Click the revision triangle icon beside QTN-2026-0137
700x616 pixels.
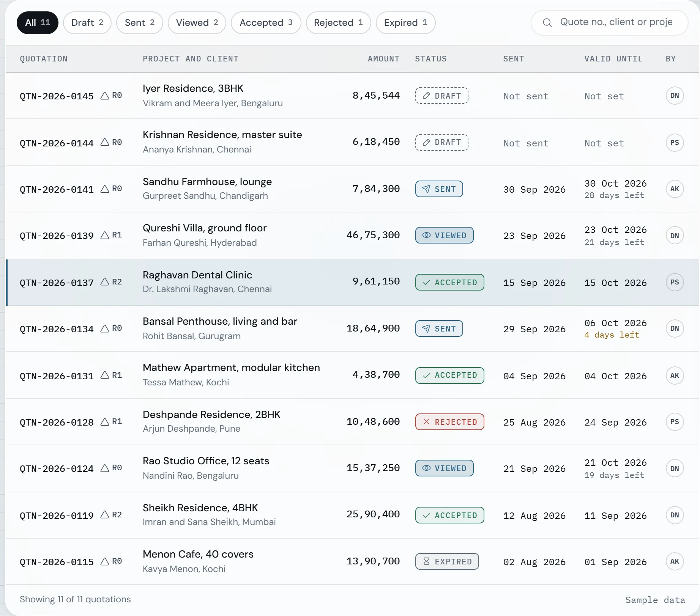point(105,282)
